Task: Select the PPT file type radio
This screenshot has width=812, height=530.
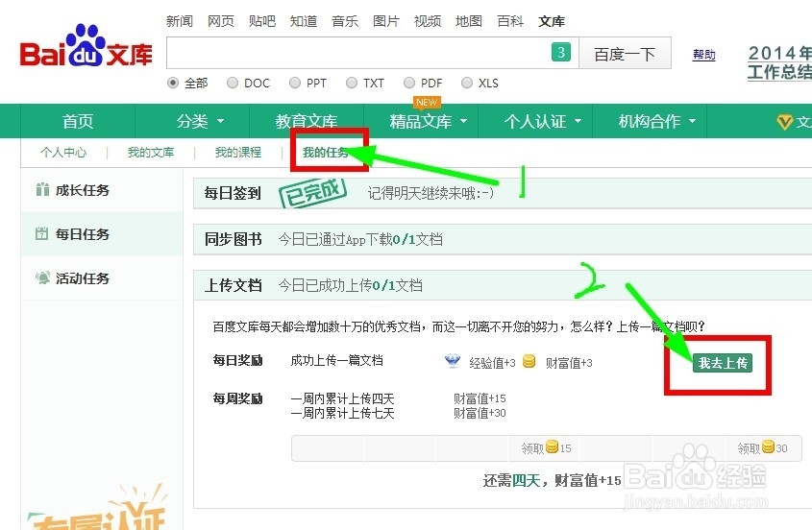Action: coord(295,83)
